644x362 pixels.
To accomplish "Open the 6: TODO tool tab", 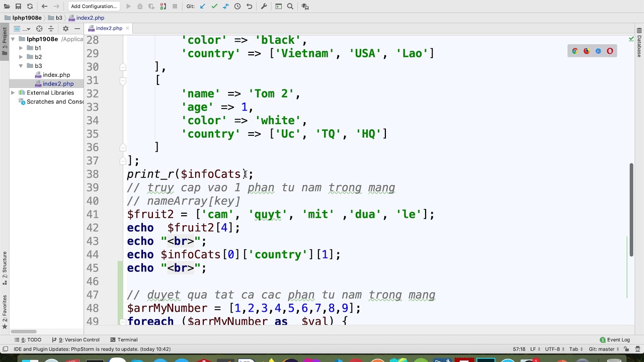I will (27, 340).
